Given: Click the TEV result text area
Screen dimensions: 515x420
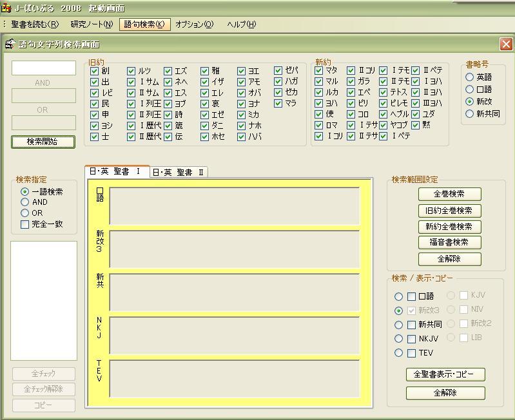Looking at the screenshot, I should click(235, 379).
